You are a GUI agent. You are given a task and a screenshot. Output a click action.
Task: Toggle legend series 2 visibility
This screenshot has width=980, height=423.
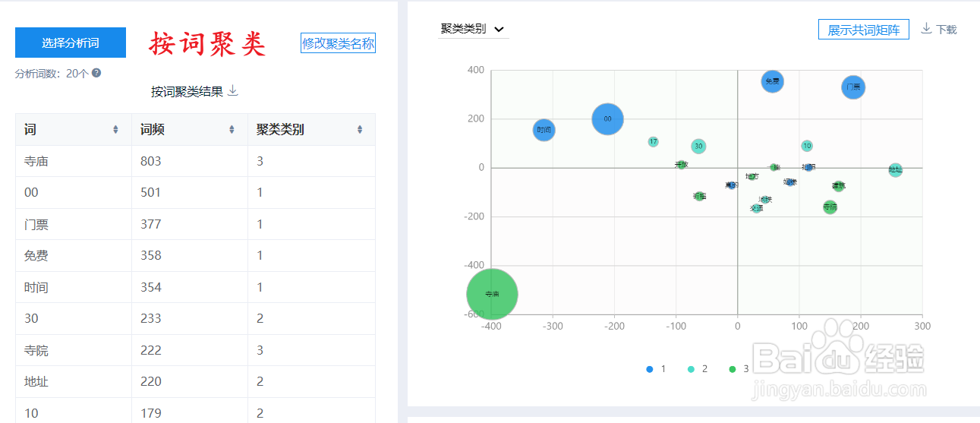(691, 369)
